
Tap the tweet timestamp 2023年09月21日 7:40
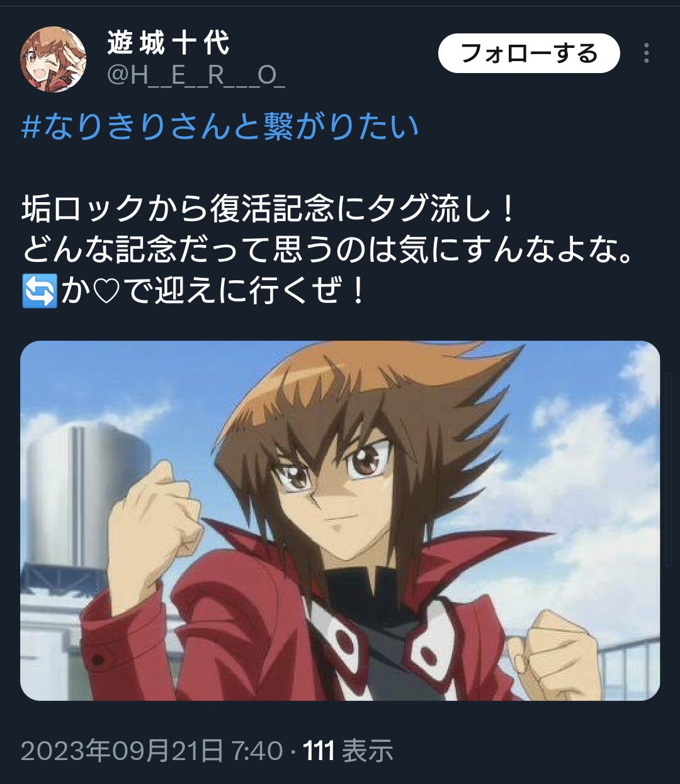pyautogui.click(x=152, y=751)
